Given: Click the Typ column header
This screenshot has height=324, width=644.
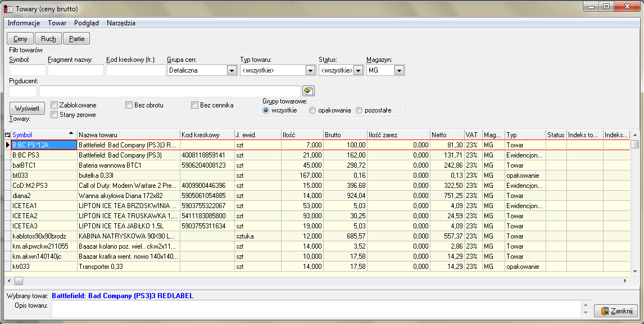Looking at the screenshot, I should (525, 135).
